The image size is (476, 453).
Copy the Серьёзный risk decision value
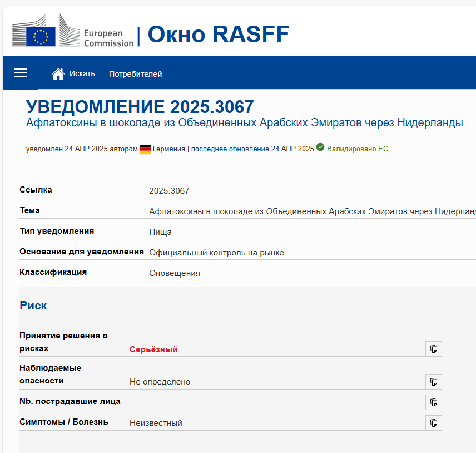point(434,349)
